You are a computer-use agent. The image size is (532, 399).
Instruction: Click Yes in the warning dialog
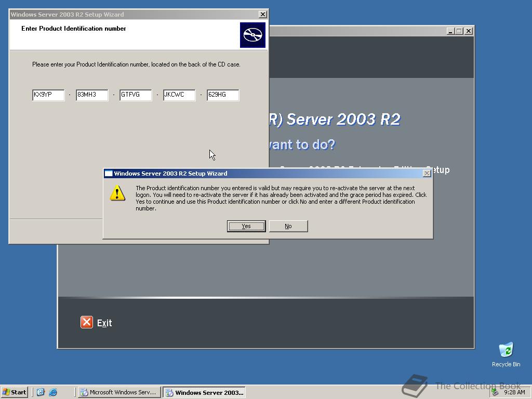(x=246, y=226)
